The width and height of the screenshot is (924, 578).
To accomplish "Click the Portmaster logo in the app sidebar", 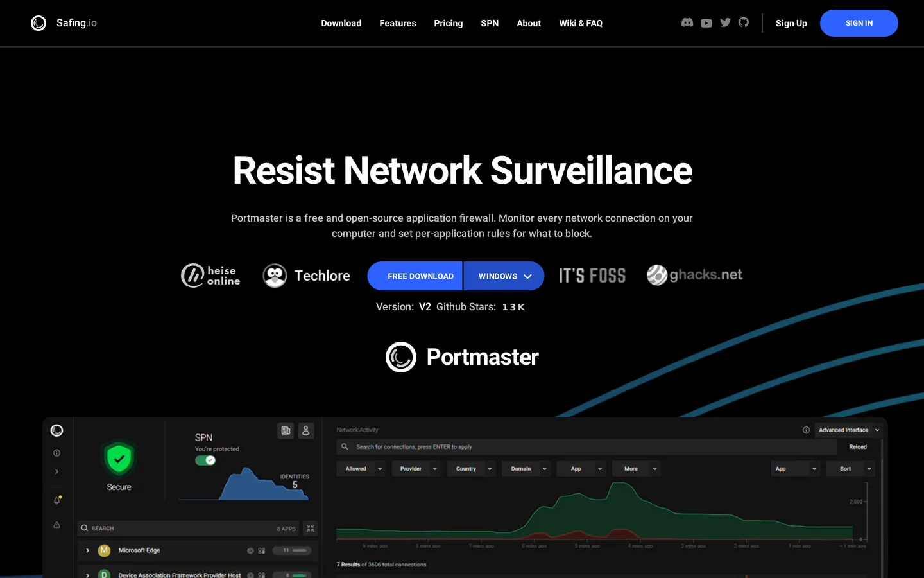I will [57, 430].
